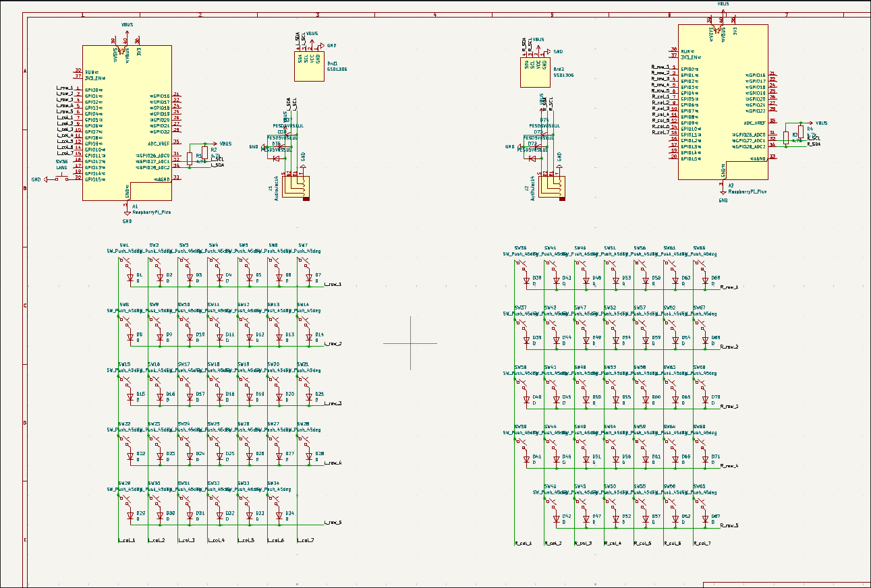Pick the diode symbol D1
The height and width of the screenshot is (588, 871).
coord(130,277)
